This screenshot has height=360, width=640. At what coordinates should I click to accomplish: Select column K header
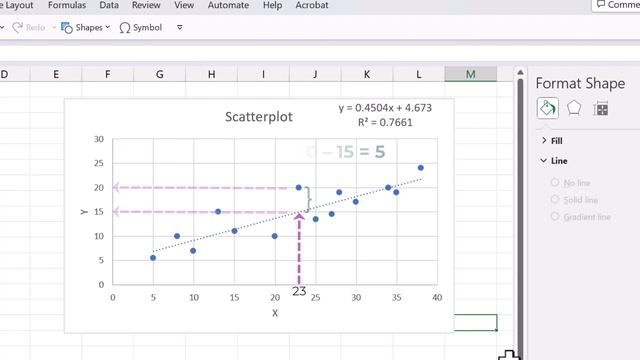tap(367, 74)
